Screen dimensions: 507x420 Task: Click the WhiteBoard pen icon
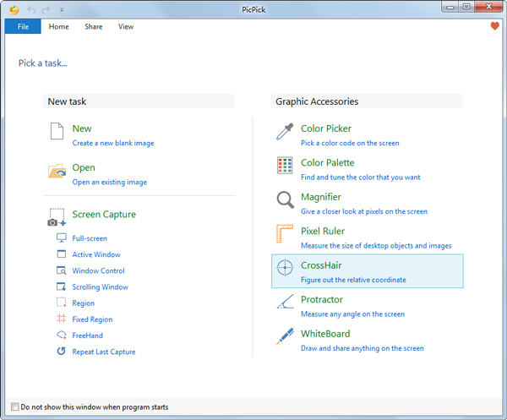pyautogui.click(x=285, y=336)
